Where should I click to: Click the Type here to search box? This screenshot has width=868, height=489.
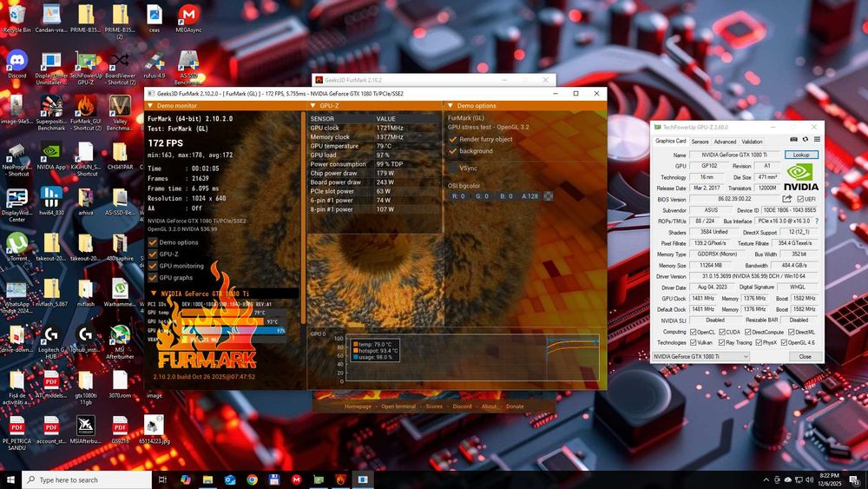coord(87,479)
